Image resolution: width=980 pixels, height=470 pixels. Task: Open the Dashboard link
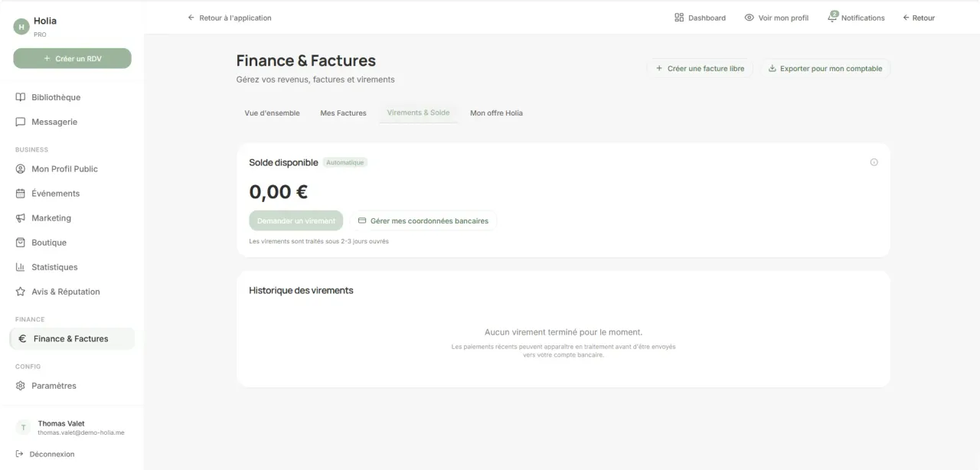pyautogui.click(x=700, y=18)
